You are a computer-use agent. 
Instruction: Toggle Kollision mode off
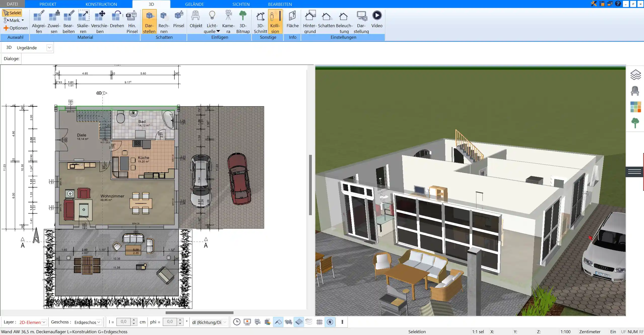click(275, 21)
